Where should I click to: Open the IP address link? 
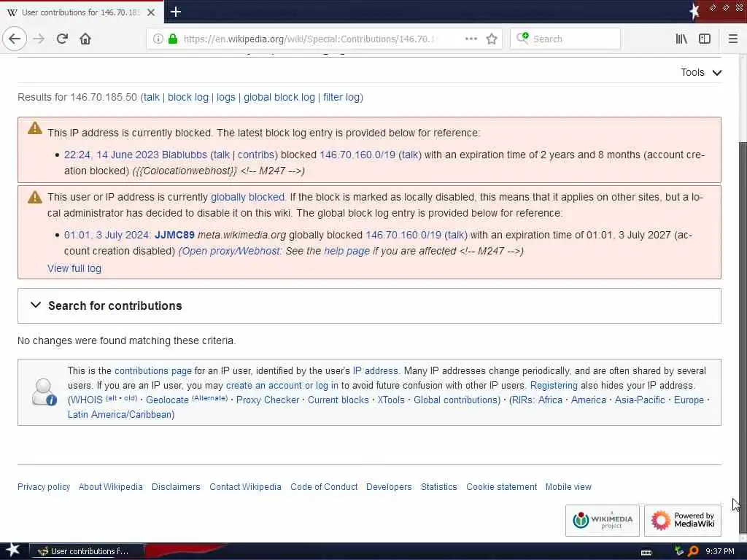coord(375,371)
